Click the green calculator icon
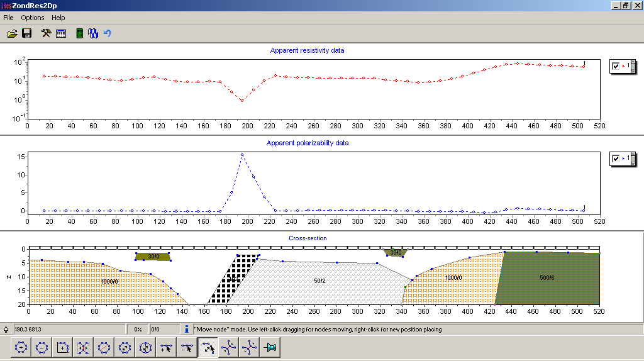The height and width of the screenshot is (361, 644). click(79, 33)
